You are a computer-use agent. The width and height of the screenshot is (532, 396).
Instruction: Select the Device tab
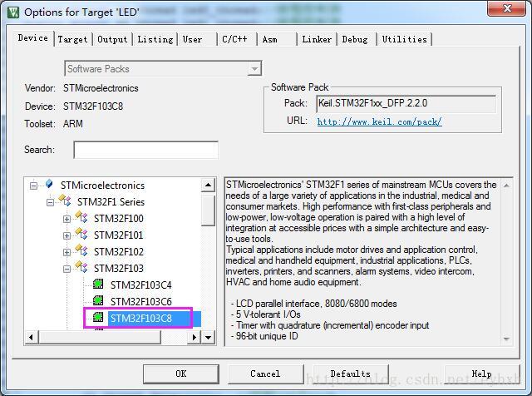coord(33,37)
